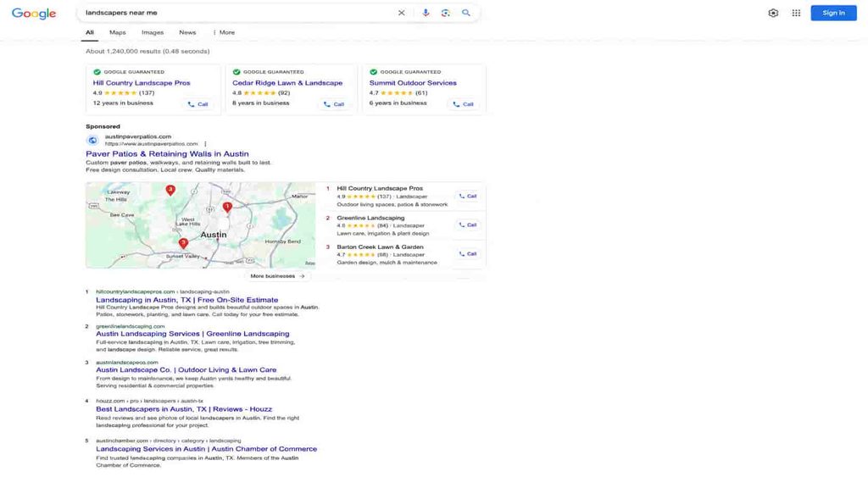Click the map pin near Lakeway
The width and height of the screenshot is (868, 488).
(x=170, y=191)
